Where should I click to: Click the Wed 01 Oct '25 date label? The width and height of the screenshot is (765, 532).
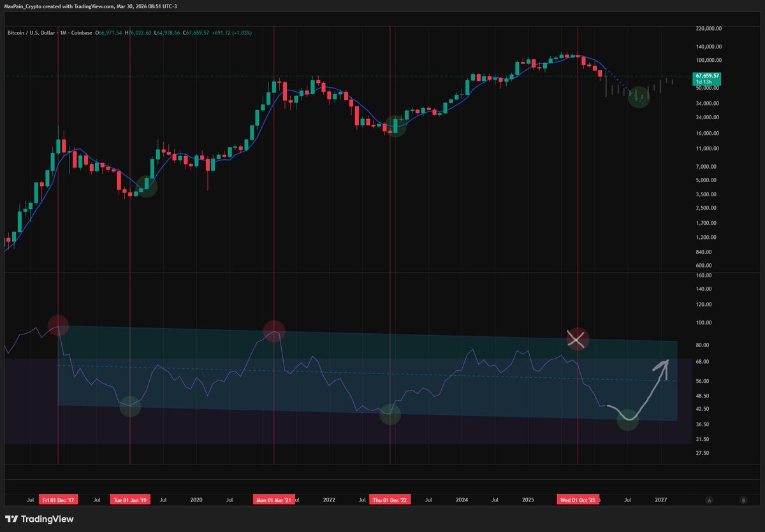coord(578,500)
